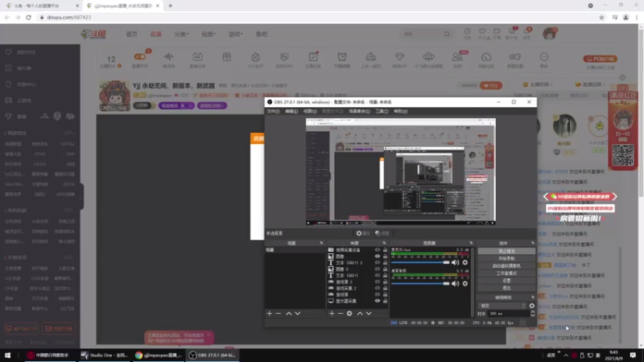Open the 场景集合(S) menu in OBS
Screen dimensions: 644x362
point(359,111)
